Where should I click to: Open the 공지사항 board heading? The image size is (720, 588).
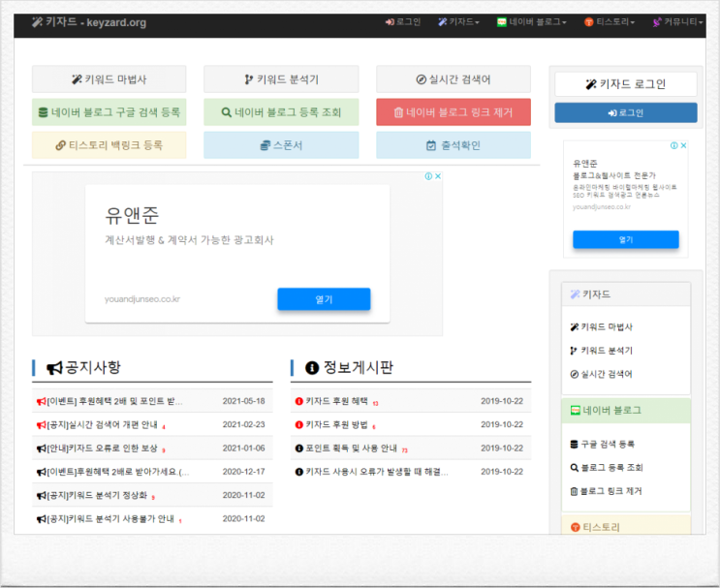click(x=84, y=368)
